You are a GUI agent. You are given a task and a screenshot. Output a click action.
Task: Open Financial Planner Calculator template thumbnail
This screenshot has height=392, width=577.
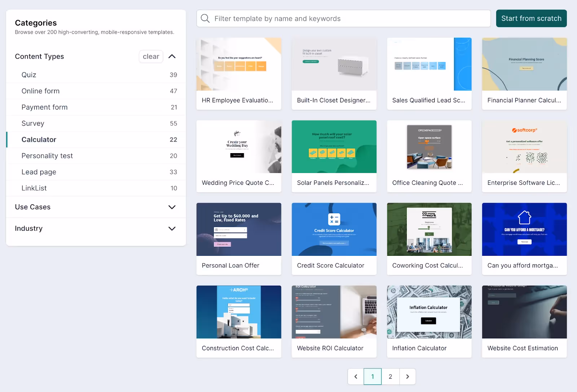[x=524, y=64]
